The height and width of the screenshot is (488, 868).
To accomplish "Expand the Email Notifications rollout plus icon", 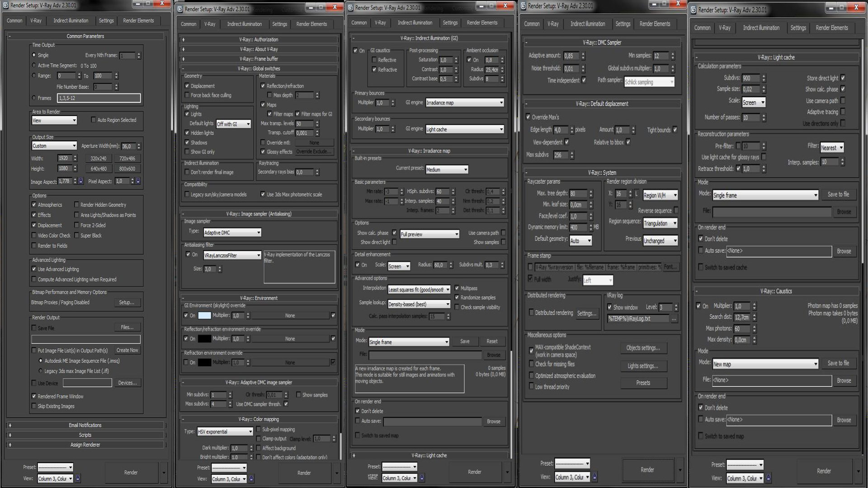I will point(10,425).
